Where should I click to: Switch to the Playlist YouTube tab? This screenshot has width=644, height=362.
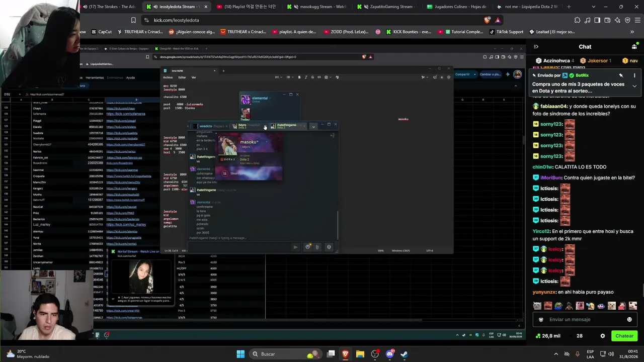tap(247, 7)
